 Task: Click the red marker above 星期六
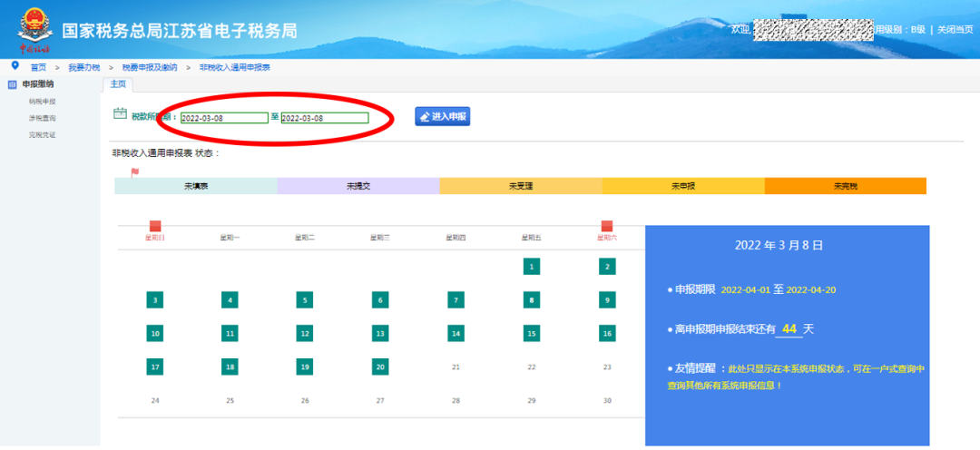(607, 226)
